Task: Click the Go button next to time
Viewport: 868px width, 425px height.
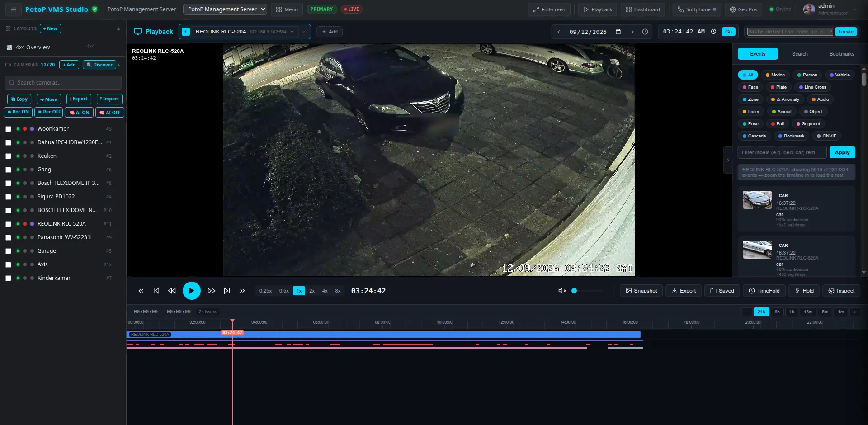Action: tap(728, 32)
